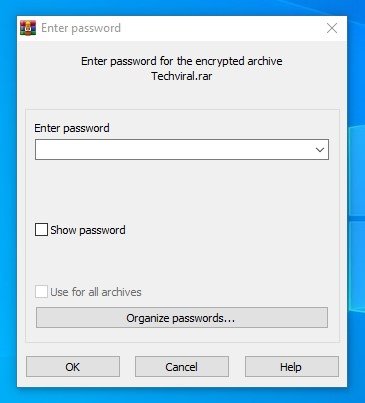The image size is (365, 403).
Task: Click the Use for all archives label
Action: [x=96, y=292]
